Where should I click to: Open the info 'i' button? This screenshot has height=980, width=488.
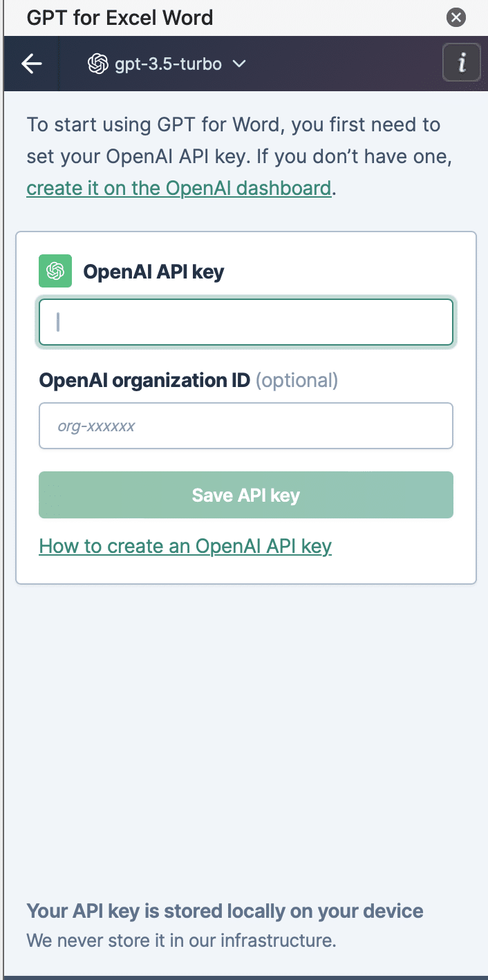coord(461,64)
